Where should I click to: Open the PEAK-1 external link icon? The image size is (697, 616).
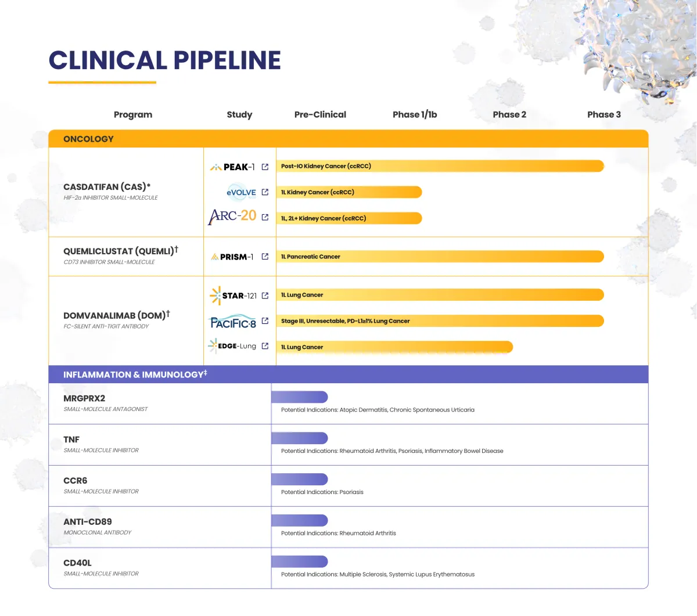[x=265, y=166]
